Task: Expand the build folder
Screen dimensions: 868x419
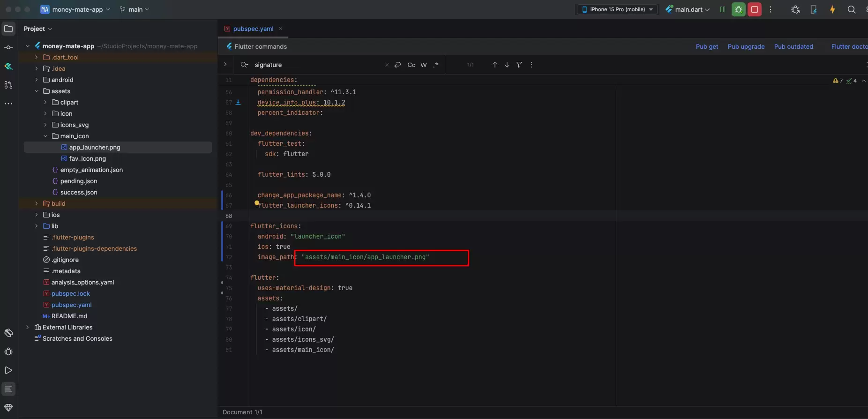Action: click(x=37, y=203)
